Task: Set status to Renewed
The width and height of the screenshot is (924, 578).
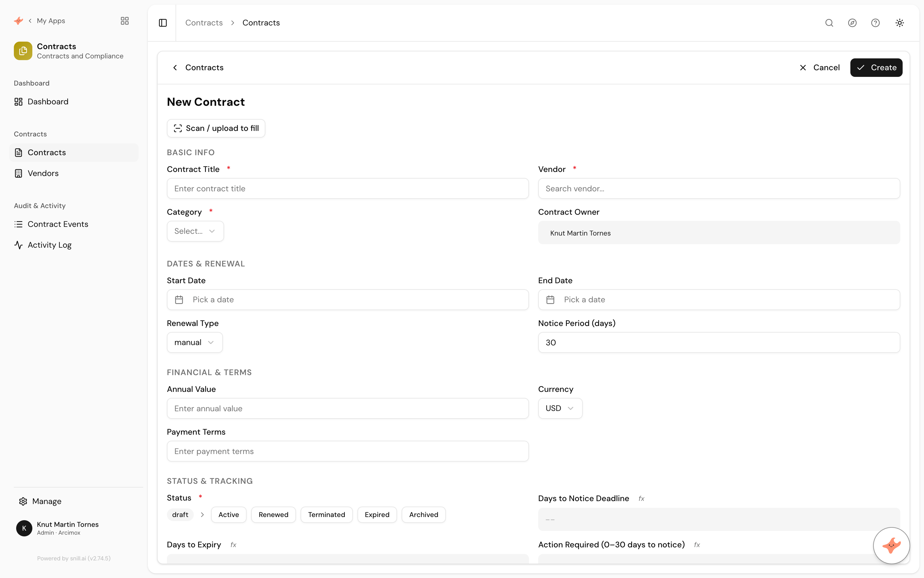Action: [x=273, y=515]
